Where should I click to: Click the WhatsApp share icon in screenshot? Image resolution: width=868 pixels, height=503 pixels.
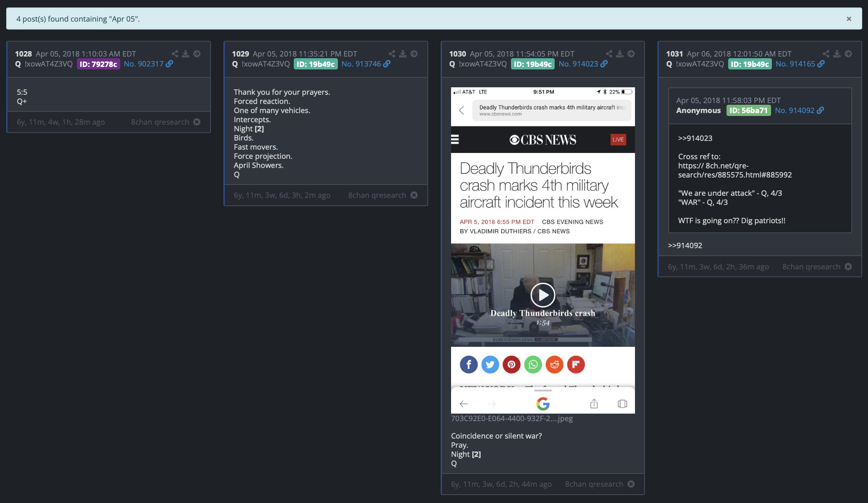click(x=533, y=365)
